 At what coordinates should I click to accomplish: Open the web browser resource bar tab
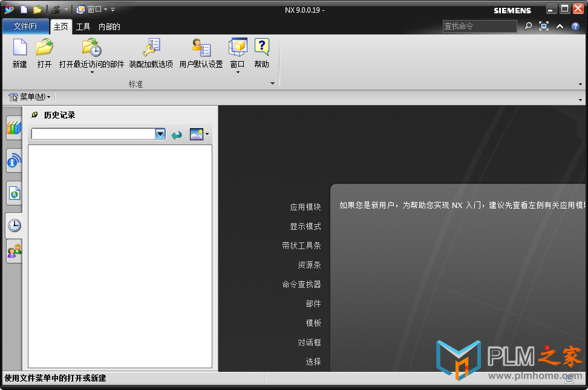15,193
